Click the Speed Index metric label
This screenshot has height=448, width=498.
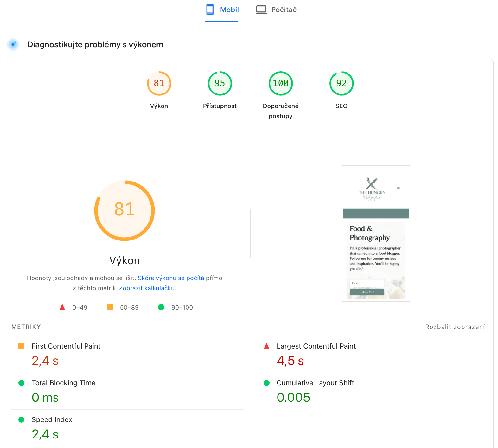point(52,419)
